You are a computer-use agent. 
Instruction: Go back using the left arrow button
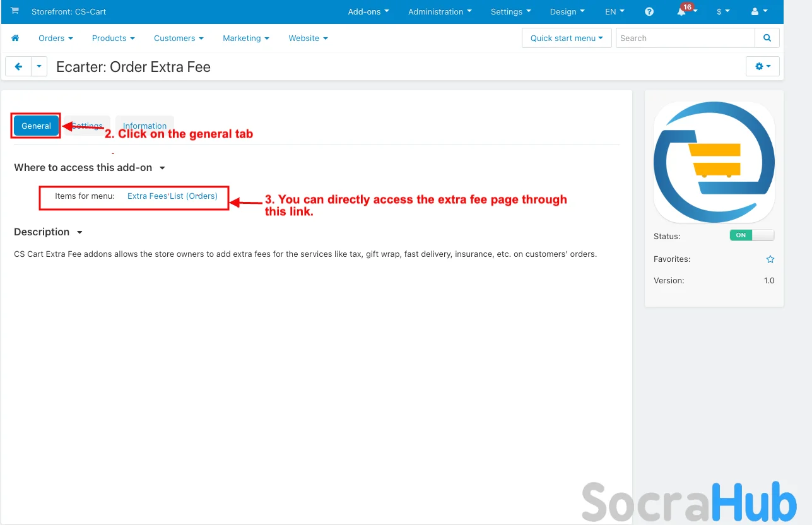tap(18, 66)
